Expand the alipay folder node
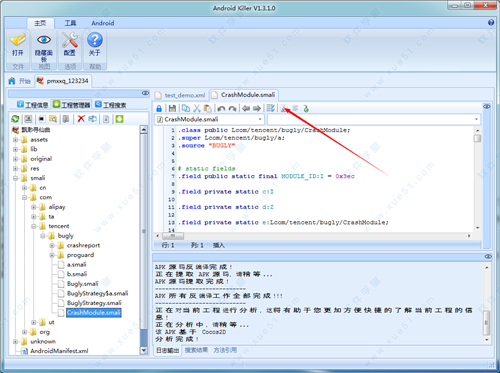Viewport: 500px width, 373px height. (33, 207)
